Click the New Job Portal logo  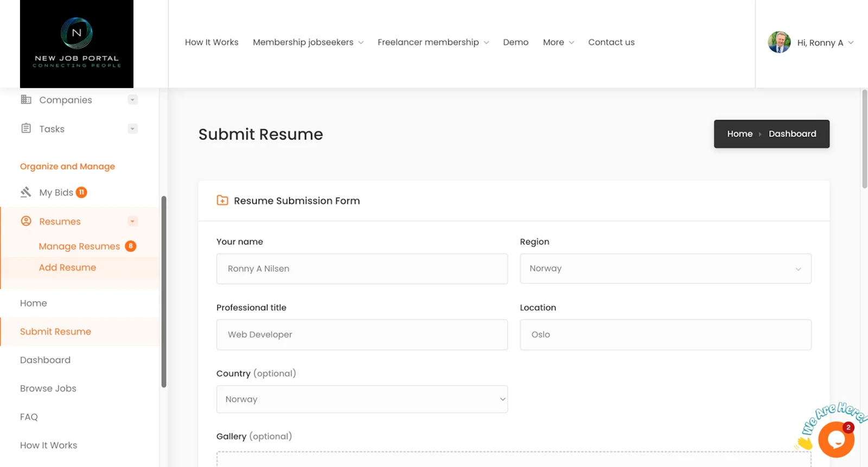coord(76,43)
